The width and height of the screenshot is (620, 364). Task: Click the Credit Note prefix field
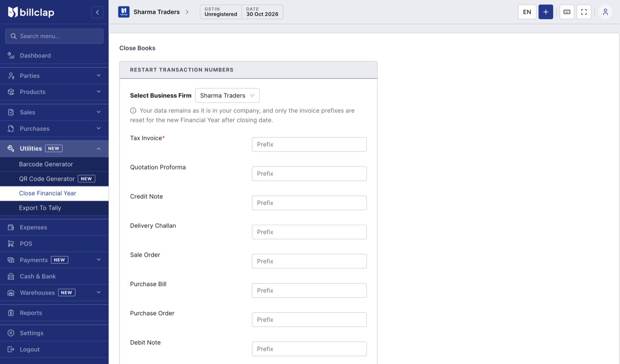pyautogui.click(x=309, y=203)
